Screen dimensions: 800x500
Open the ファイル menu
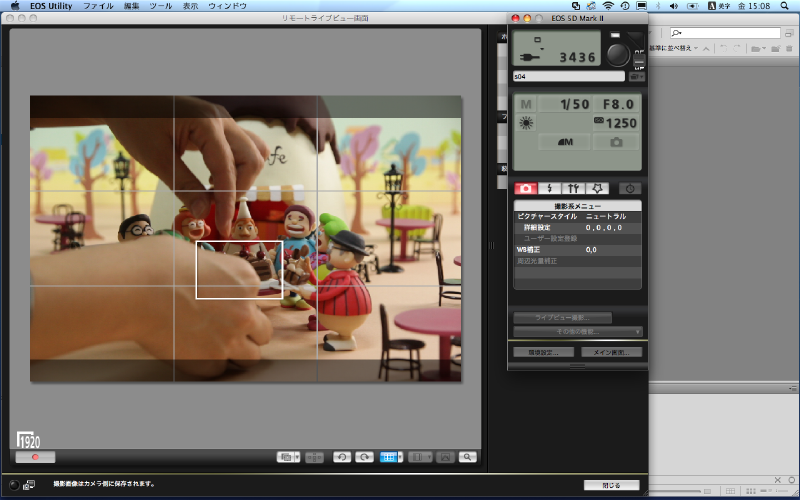tap(98, 6)
